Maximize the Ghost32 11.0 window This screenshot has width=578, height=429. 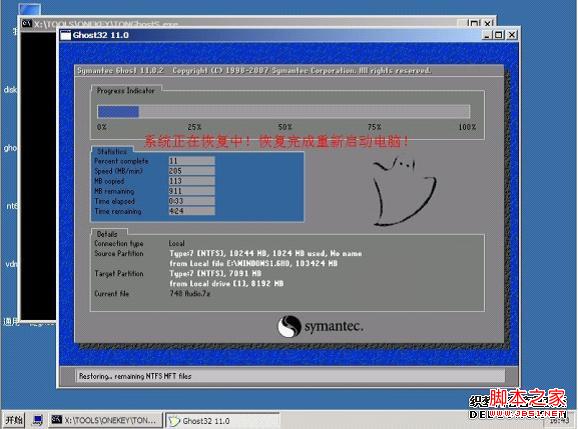498,35
